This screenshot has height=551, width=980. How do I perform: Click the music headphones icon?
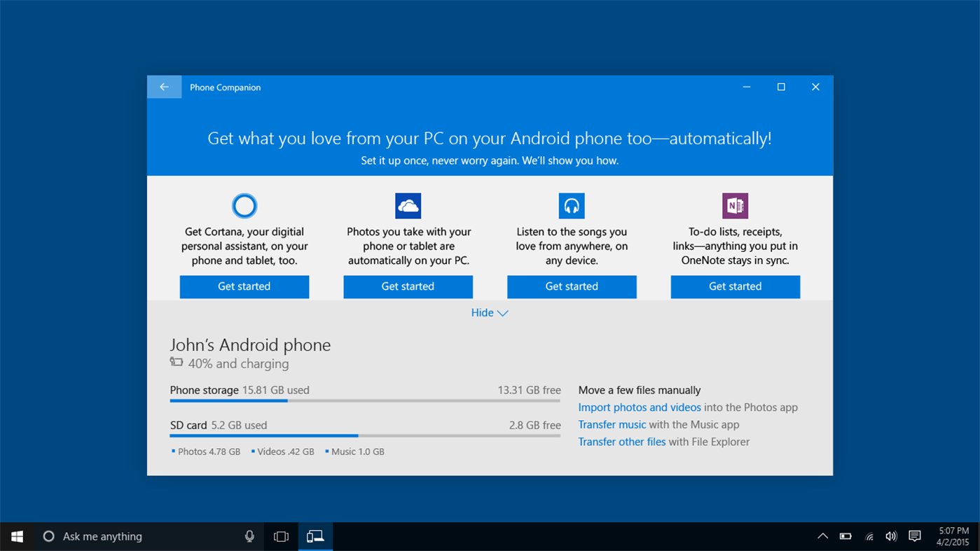click(x=572, y=206)
